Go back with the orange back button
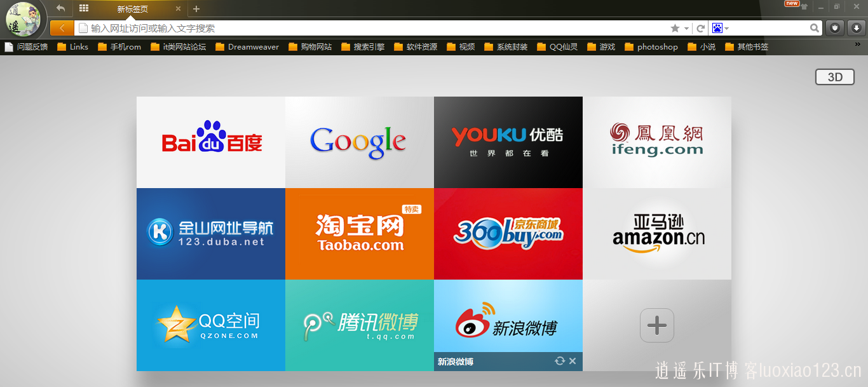 point(62,28)
